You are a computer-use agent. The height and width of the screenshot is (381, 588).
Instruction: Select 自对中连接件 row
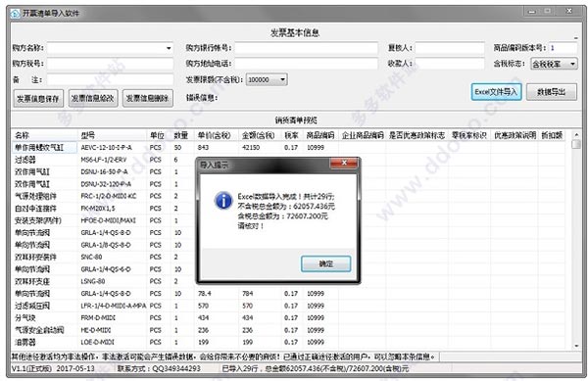coord(288,209)
